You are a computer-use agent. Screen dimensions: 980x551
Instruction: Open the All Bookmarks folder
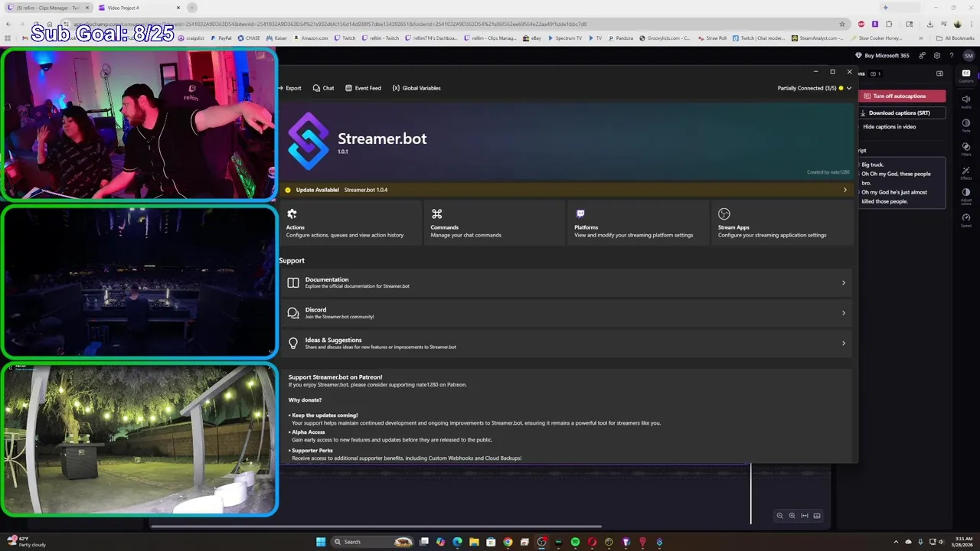[955, 37]
